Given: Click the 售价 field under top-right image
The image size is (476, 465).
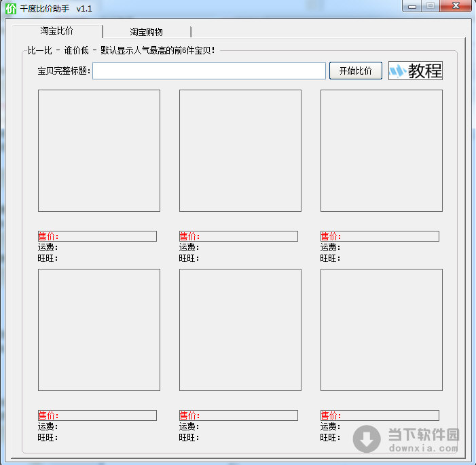Looking at the screenshot, I should coord(380,236).
